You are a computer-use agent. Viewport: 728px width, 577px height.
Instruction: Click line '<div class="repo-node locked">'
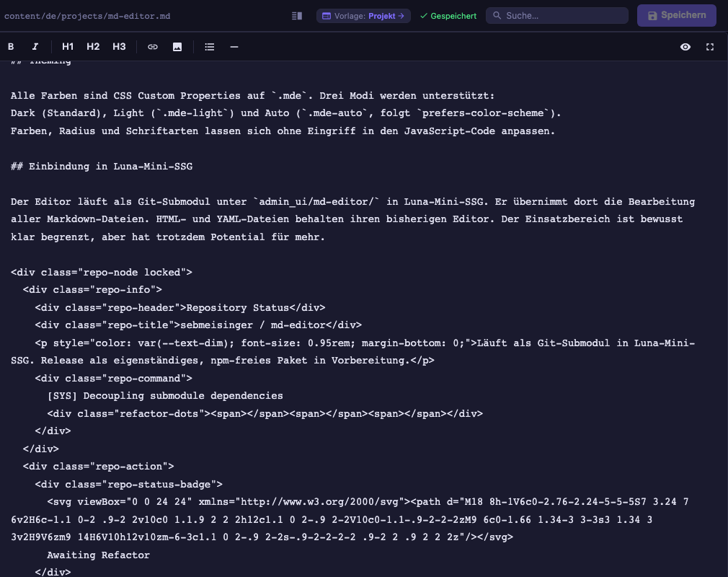tap(101, 272)
